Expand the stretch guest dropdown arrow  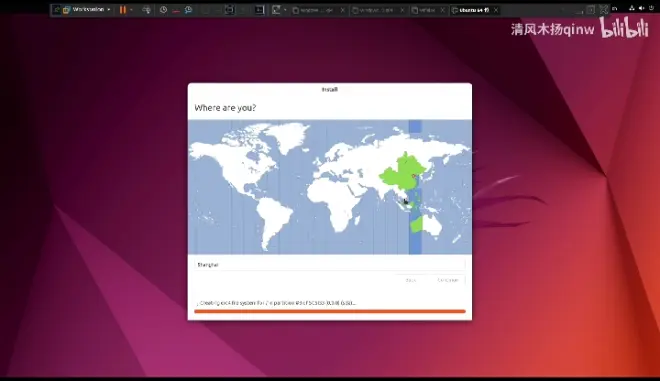click(285, 10)
